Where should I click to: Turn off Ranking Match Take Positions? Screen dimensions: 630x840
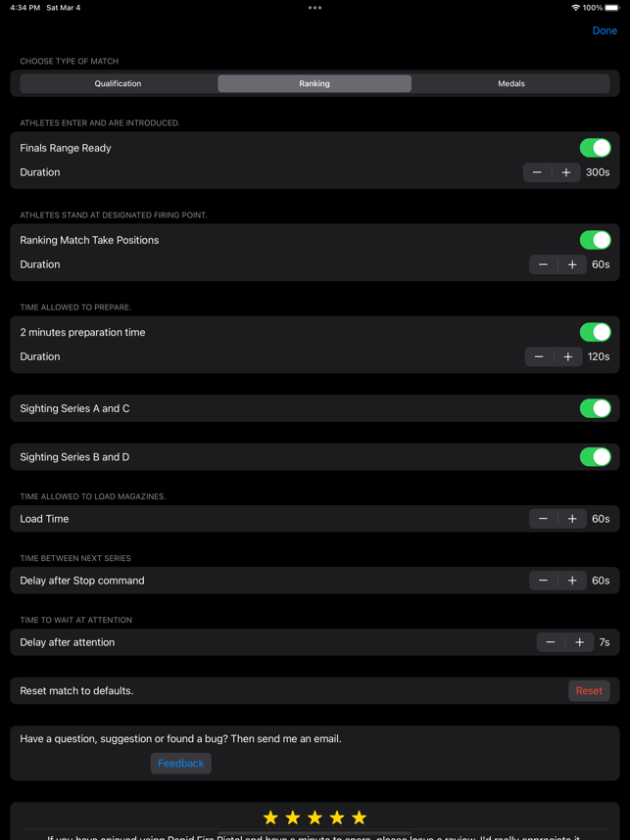(595, 240)
